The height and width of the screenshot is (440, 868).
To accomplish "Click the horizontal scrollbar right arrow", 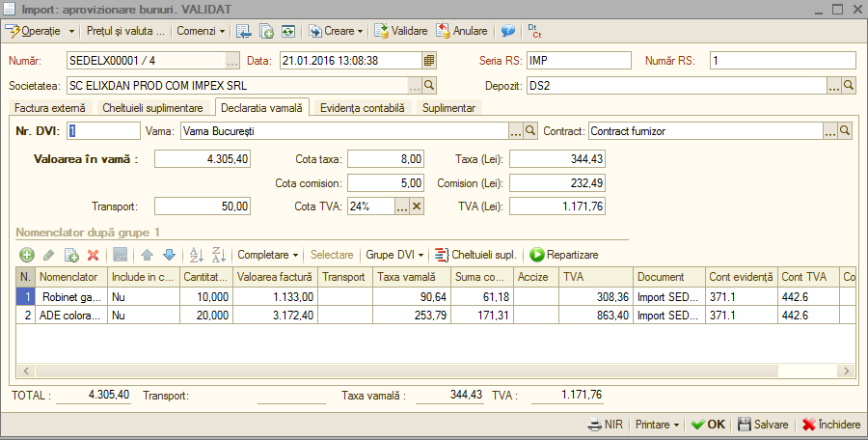I will click(847, 371).
